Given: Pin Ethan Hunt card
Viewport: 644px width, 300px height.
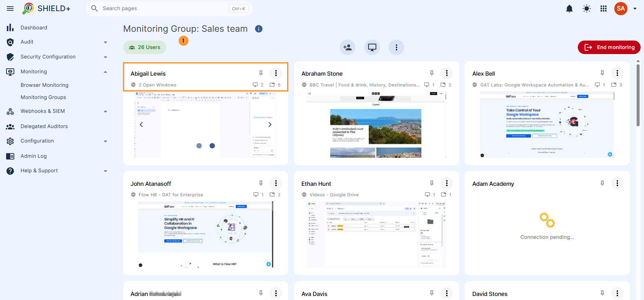Looking at the screenshot, I should click(432, 183).
